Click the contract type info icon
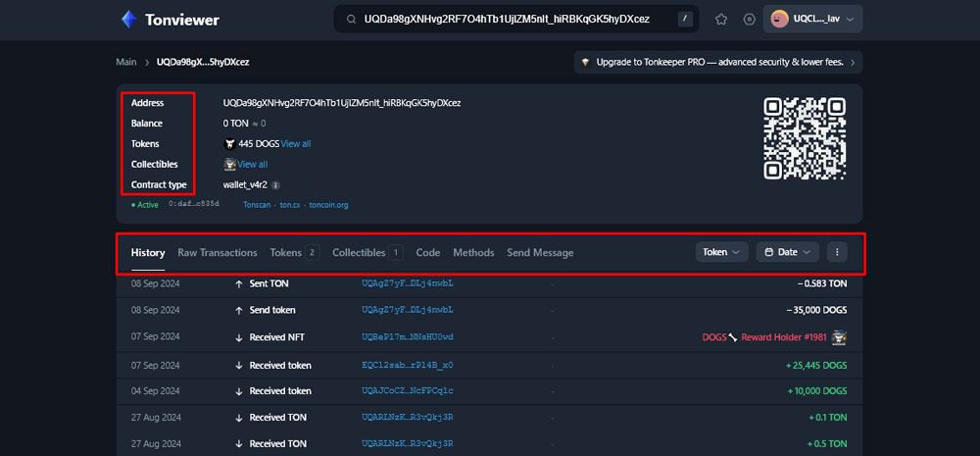The width and height of the screenshot is (980, 456). (x=276, y=185)
